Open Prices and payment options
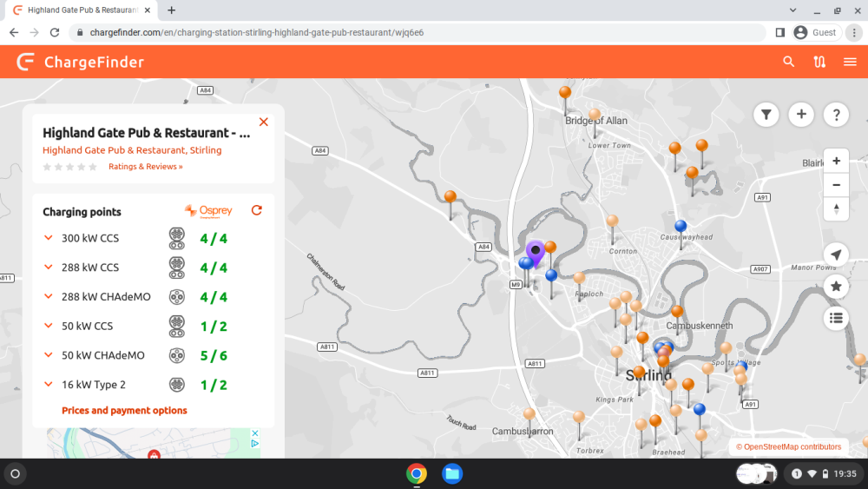 pos(124,410)
